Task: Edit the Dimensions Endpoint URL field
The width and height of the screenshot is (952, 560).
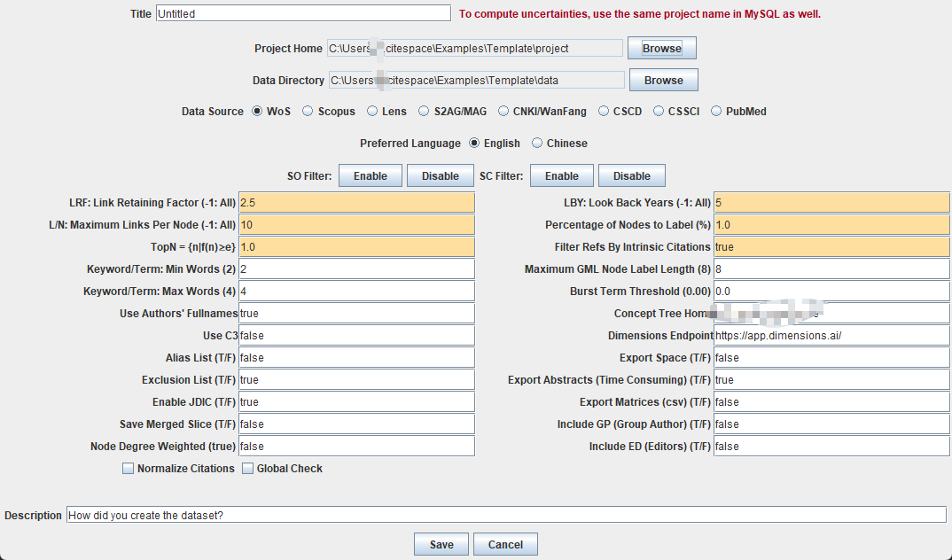Action: 831,336
